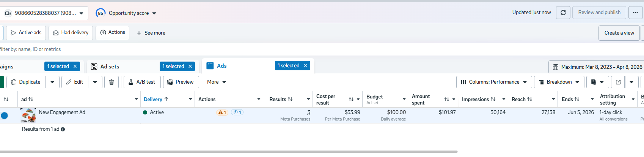Toggle the New Engagement Ad on/off switch
The image size is (644, 157).
4,116
